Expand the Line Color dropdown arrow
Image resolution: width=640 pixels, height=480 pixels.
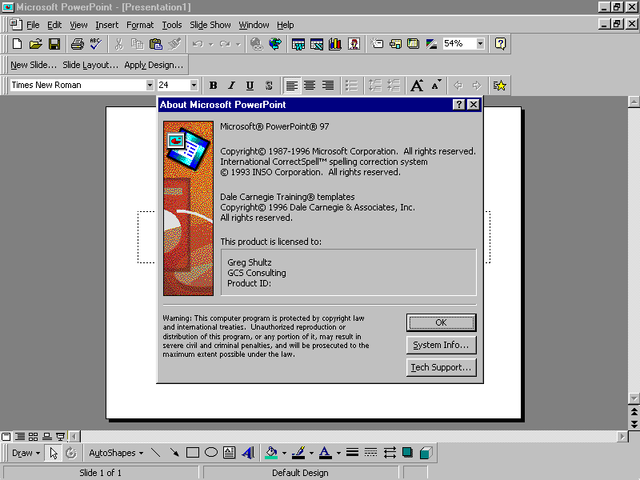click(311, 453)
